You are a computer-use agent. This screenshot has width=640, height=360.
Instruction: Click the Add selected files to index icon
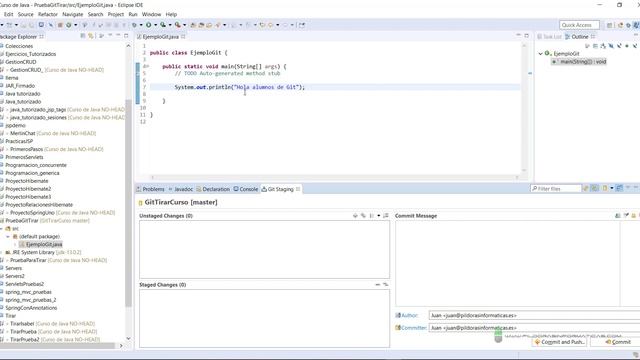355,216
